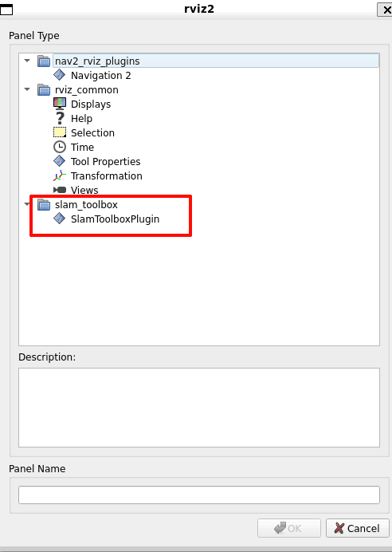Collapse the rviz_common tree group

point(27,89)
